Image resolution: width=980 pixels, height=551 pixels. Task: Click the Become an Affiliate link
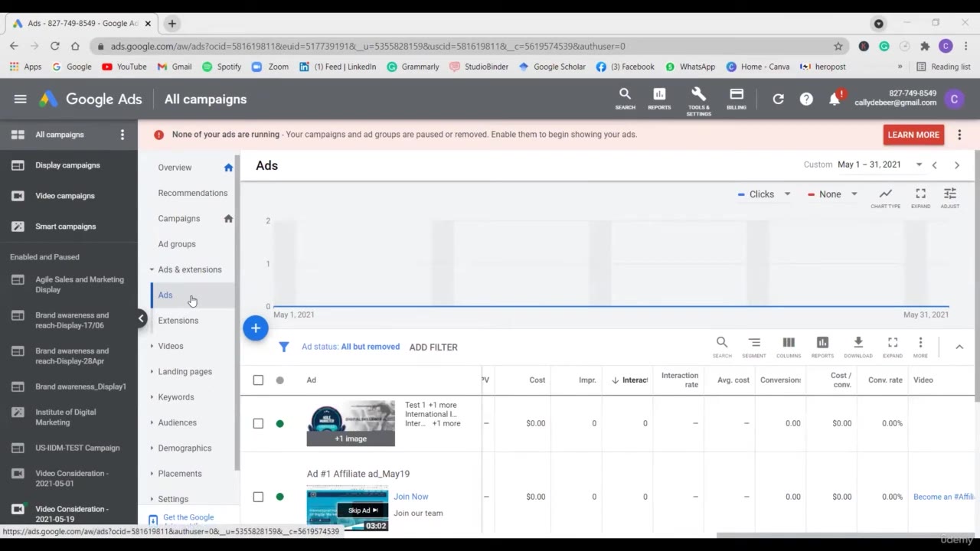click(x=944, y=497)
